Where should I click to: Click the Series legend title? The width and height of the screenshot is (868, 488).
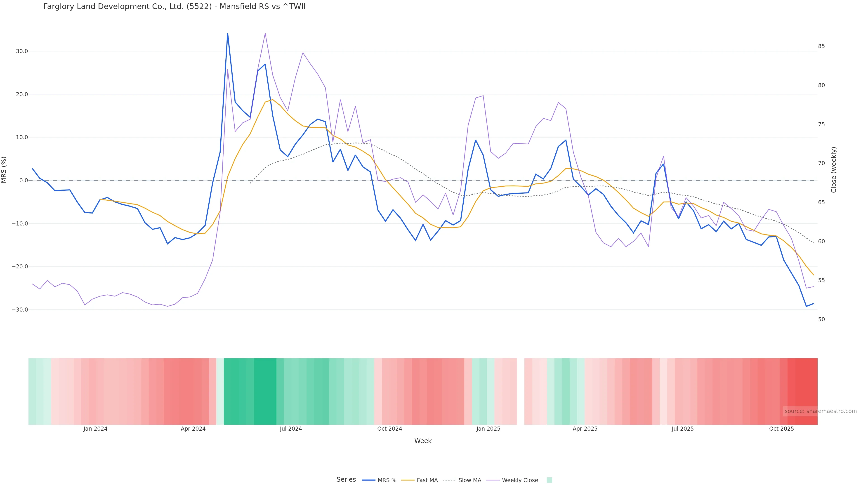pyautogui.click(x=346, y=480)
